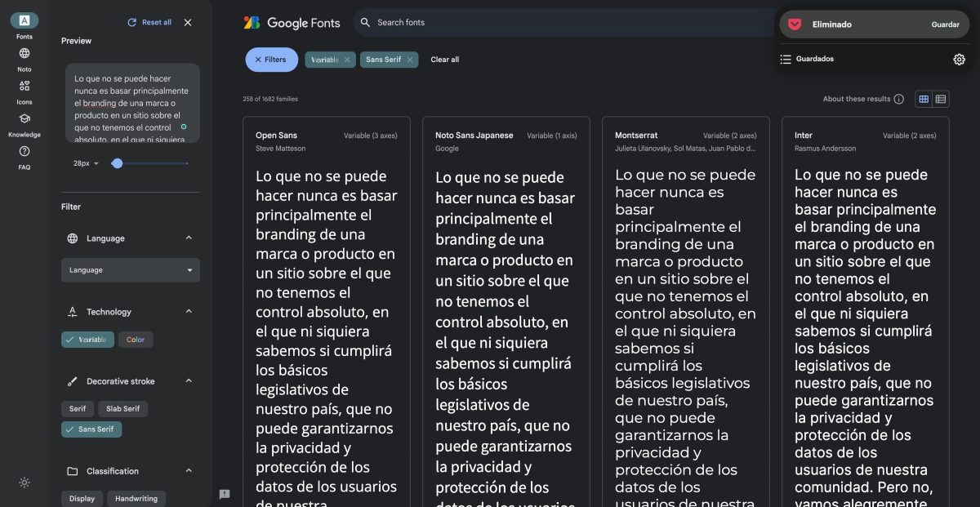Open the Montserrat font card
The height and width of the screenshot is (507, 980).
[686, 312]
